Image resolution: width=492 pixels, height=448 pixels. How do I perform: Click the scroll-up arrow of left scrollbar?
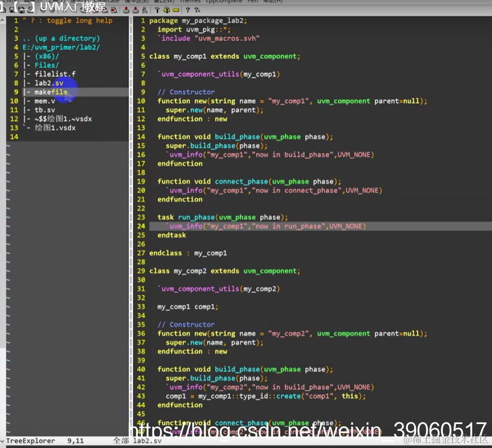(3, 20)
